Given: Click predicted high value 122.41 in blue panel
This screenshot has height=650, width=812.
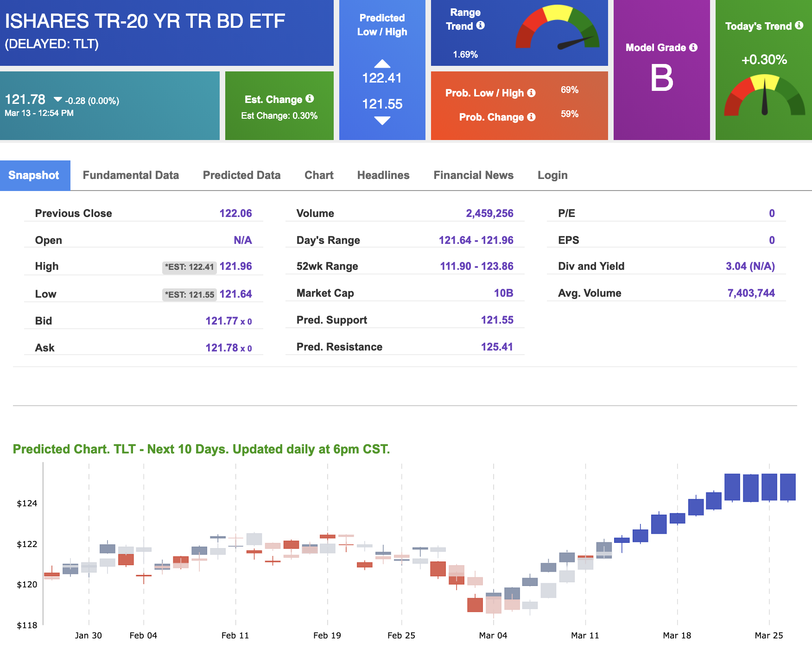Looking at the screenshot, I should click(382, 78).
